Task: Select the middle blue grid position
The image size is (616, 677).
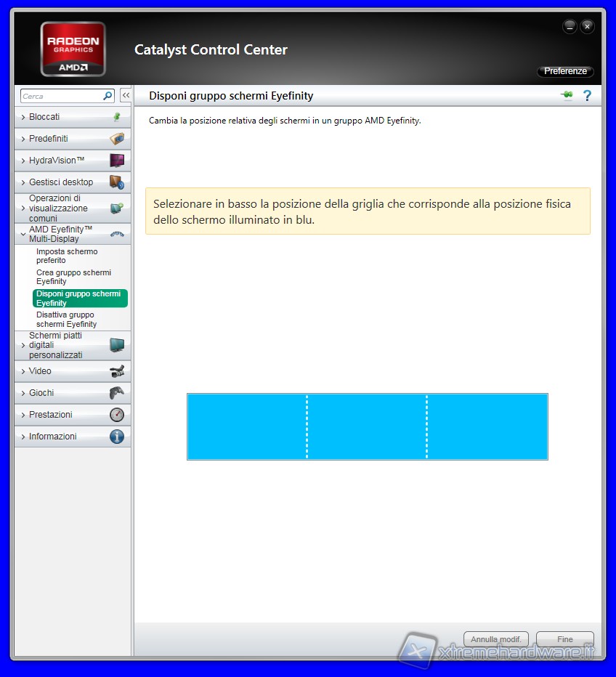Action: [x=367, y=427]
